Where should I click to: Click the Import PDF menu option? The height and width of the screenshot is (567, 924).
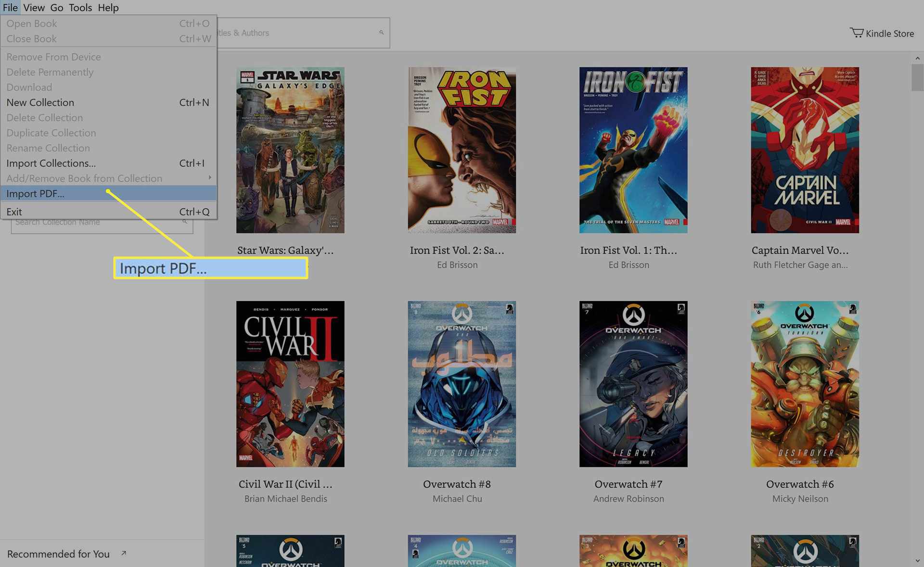35,193
